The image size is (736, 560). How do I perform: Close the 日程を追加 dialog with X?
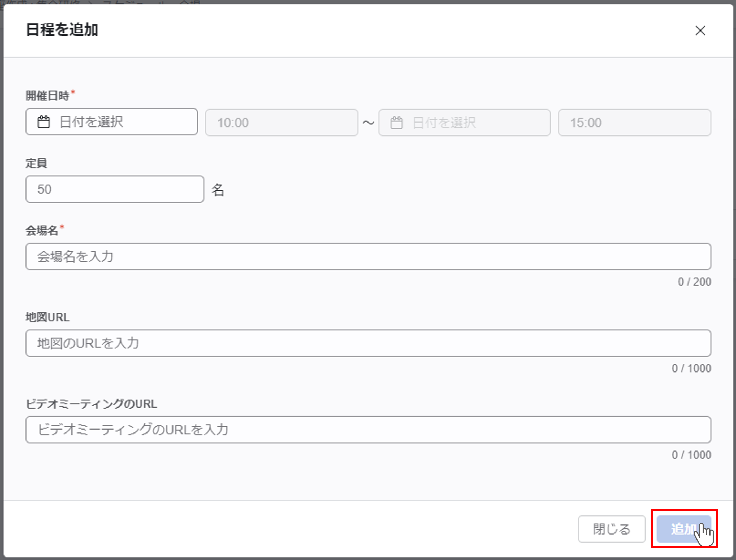[x=700, y=31]
